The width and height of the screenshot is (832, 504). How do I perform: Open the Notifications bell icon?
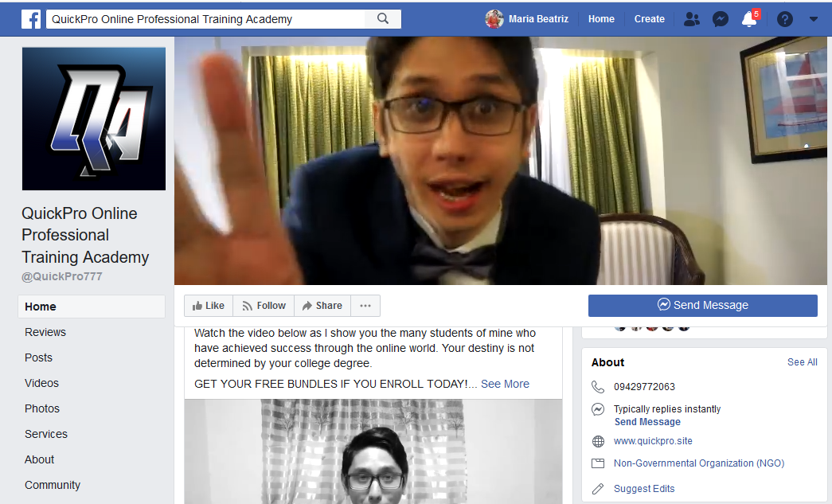[x=749, y=19]
